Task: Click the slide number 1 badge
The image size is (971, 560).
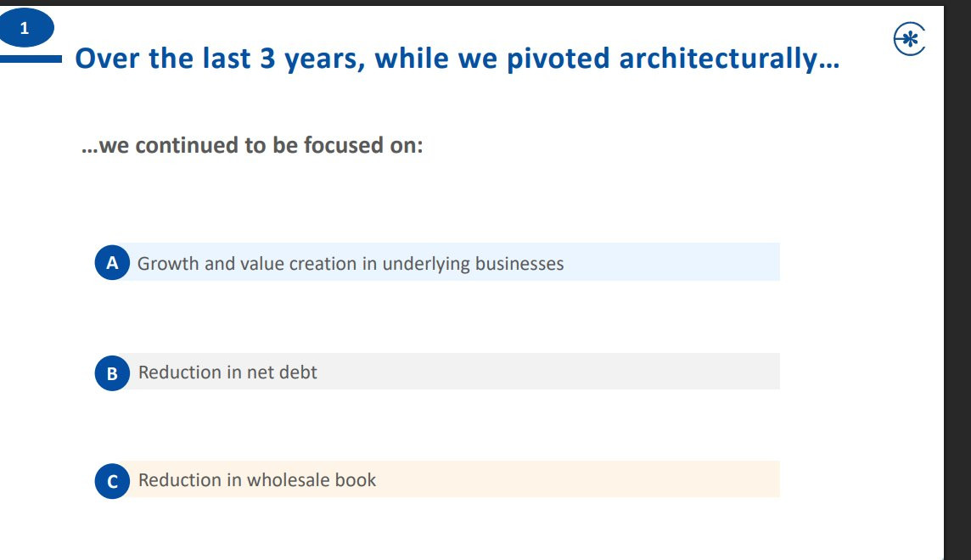Action: [26, 28]
